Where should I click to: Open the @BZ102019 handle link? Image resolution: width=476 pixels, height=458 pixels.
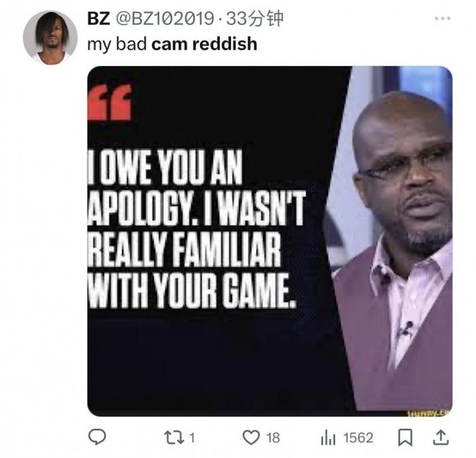(165, 18)
